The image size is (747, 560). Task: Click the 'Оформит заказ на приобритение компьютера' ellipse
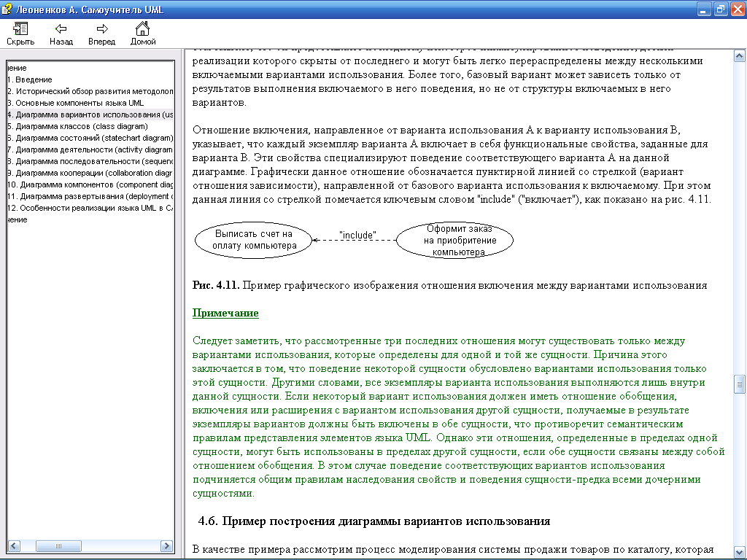455,240
